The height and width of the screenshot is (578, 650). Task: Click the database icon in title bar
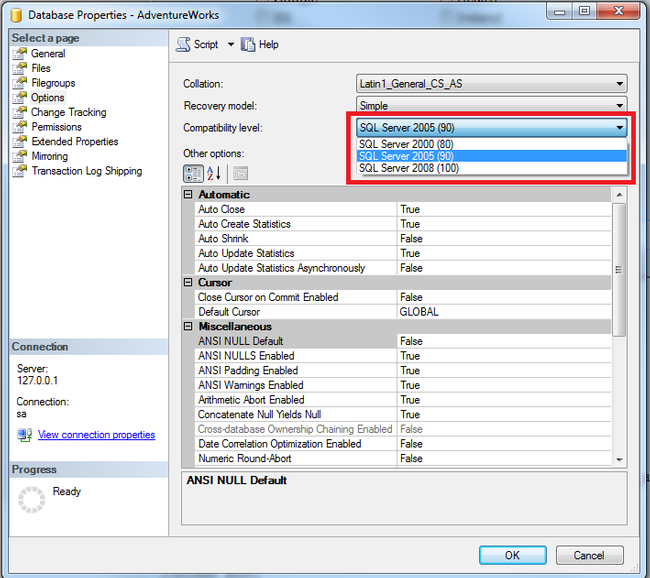[16, 15]
